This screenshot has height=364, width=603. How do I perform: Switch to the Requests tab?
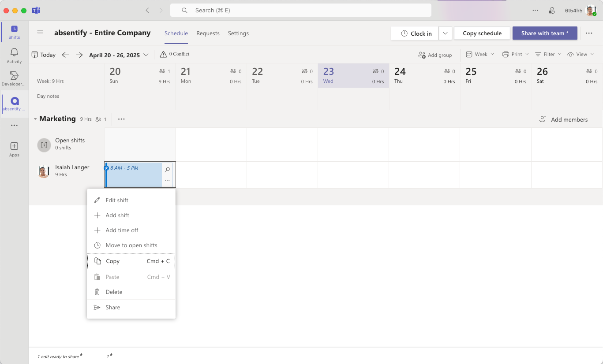[x=208, y=33]
